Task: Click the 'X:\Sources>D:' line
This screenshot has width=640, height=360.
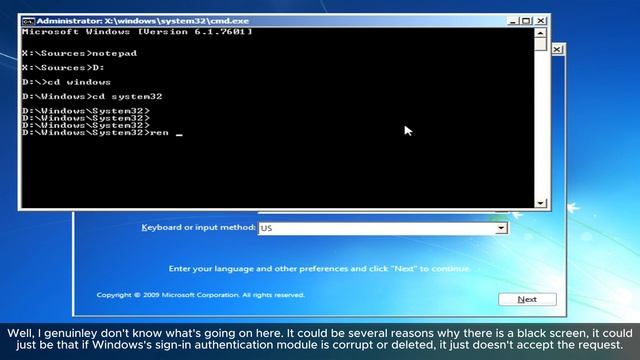Action: (63, 68)
